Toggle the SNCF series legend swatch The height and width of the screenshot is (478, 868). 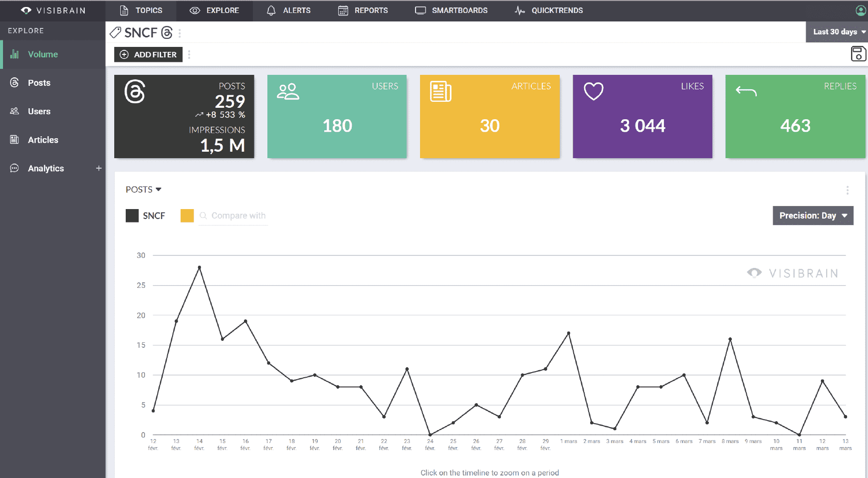click(132, 216)
